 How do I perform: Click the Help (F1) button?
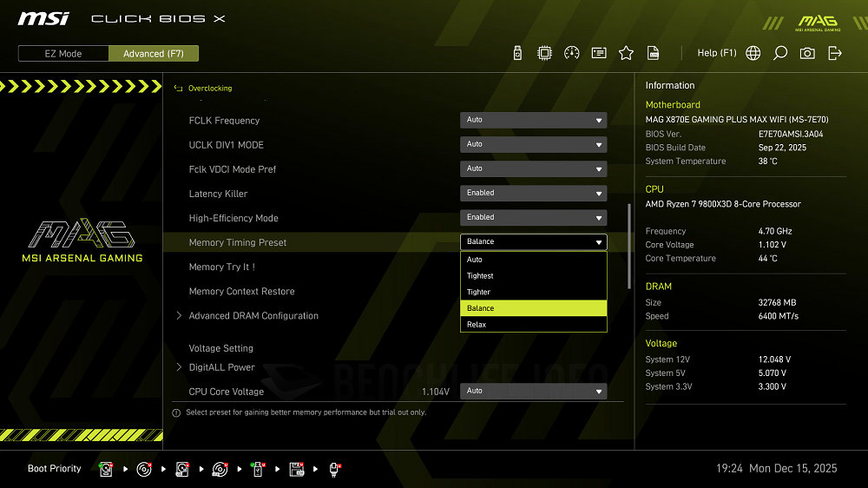click(716, 53)
